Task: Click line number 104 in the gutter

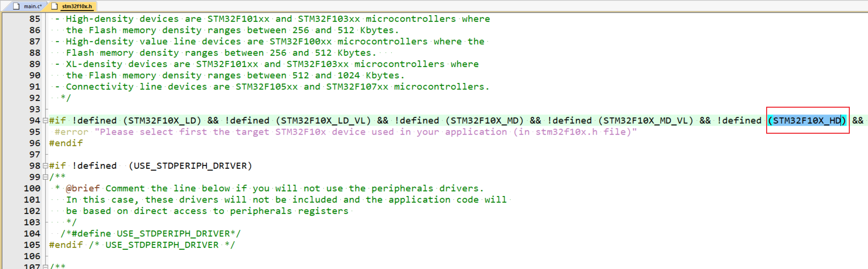Action: point(32,233)
